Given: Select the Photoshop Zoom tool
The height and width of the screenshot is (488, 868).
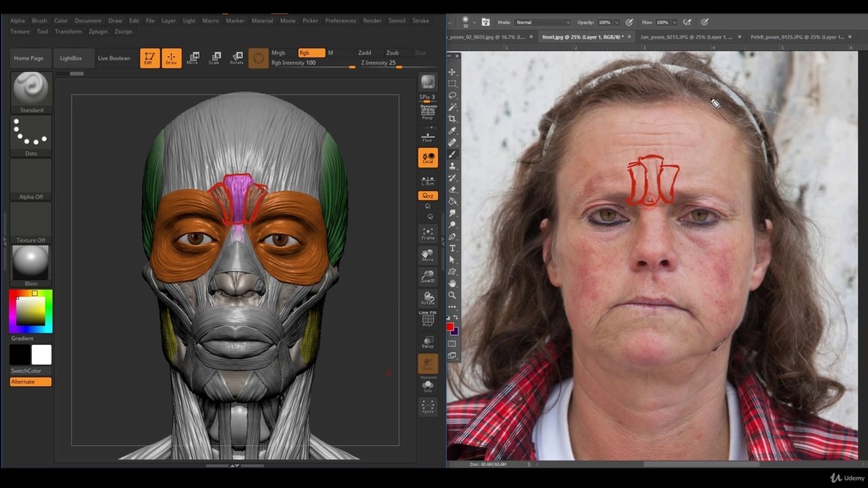Looking at the screenshot, I should click(x=452, y=295).
